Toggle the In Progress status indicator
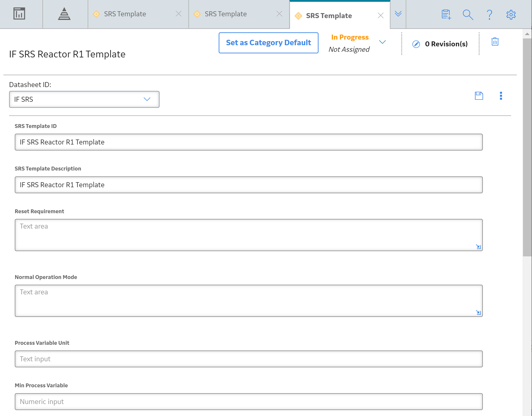The width and height of the screenshot is (532, 416). pyautogui.click(x=382, y=43)
